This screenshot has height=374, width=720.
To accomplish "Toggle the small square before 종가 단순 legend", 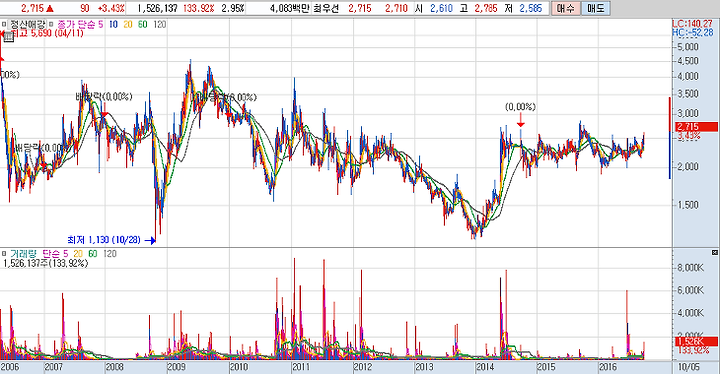I will (x=51, y=24).
